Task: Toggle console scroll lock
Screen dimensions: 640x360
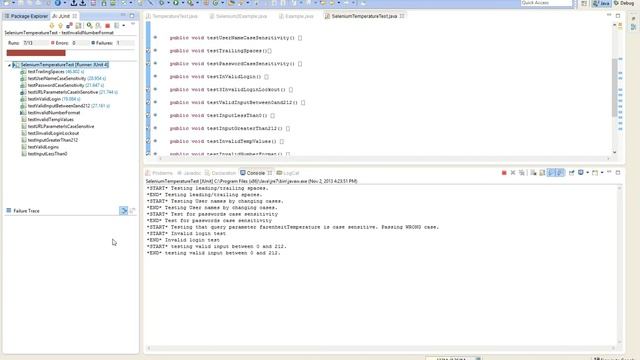Action: coord(542,173)
